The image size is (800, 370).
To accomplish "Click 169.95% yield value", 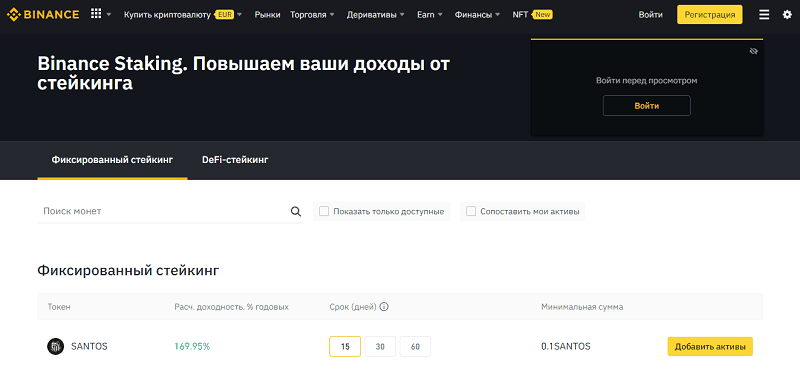I will [x=192, y=347].
